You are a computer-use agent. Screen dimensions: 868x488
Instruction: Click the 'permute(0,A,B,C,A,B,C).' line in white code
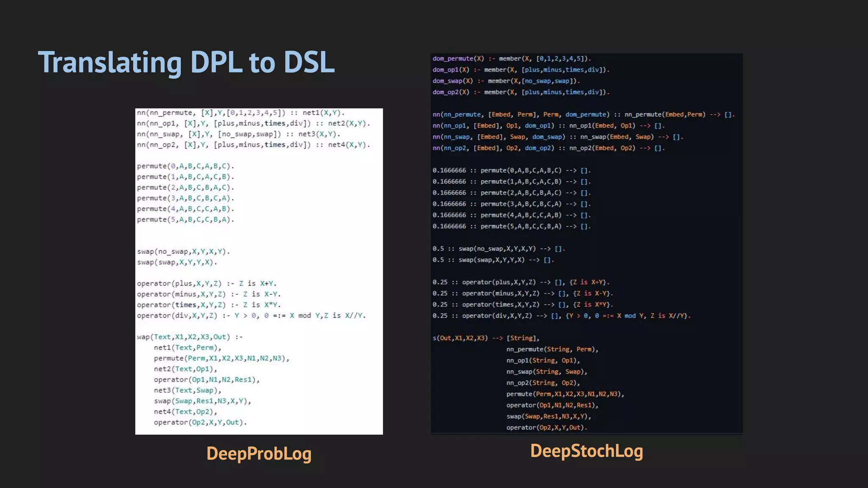point(185,166)
